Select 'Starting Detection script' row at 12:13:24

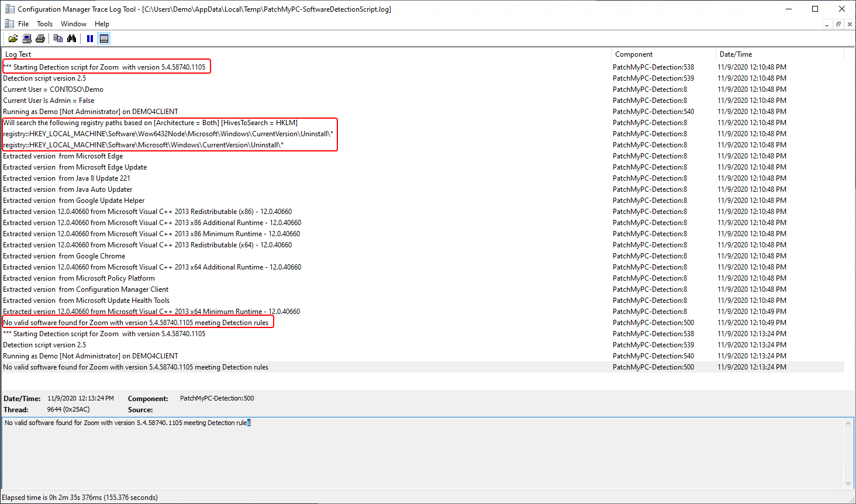tap(423, 334)
